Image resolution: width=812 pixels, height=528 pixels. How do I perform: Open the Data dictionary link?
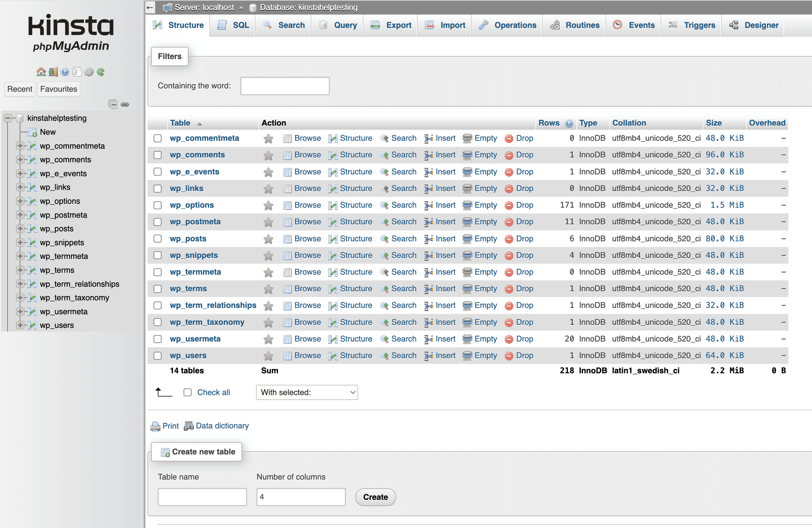point(222,426)
